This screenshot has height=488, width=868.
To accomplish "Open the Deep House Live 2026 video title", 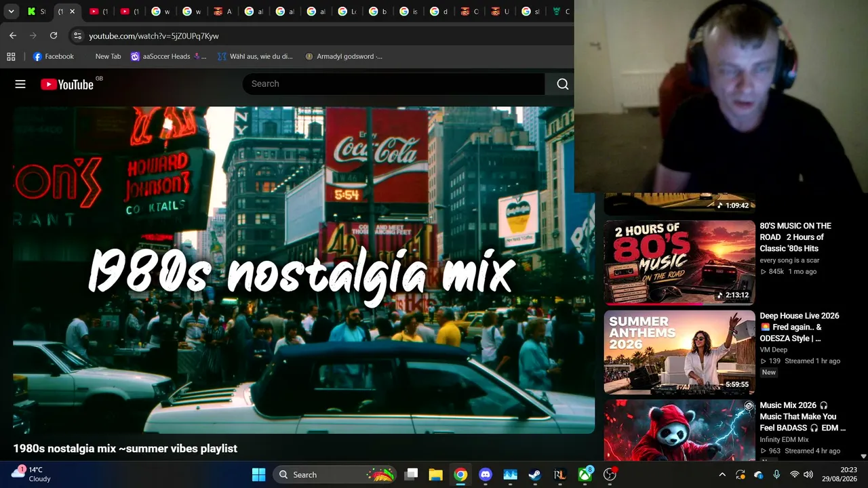I will coord(800,327).
